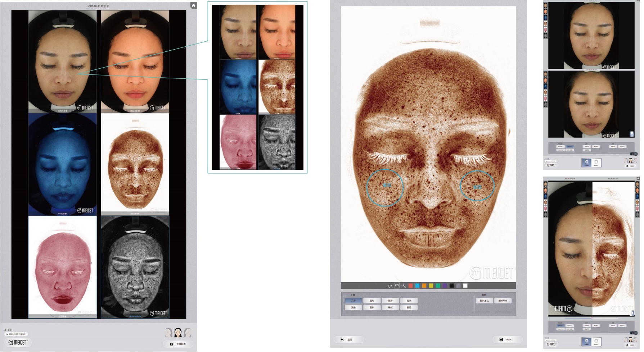The height and width of the screenshot is (352, 644).
Task: Click the date pill "2021-08-30 19:21:20" in left window
Action: tap(16, 334)
